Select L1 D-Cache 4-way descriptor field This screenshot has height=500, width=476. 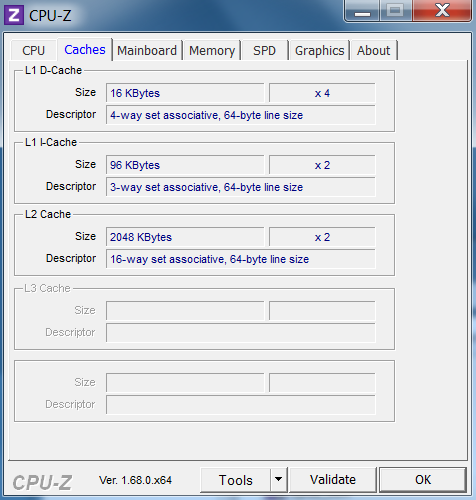pyautogui.click(x=240, y=115)
